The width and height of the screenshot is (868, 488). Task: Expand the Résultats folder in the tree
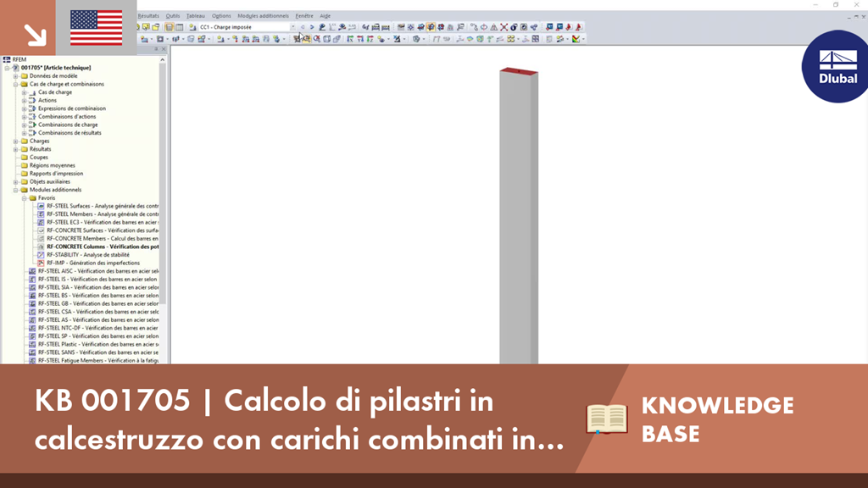[x=16, y=149]
